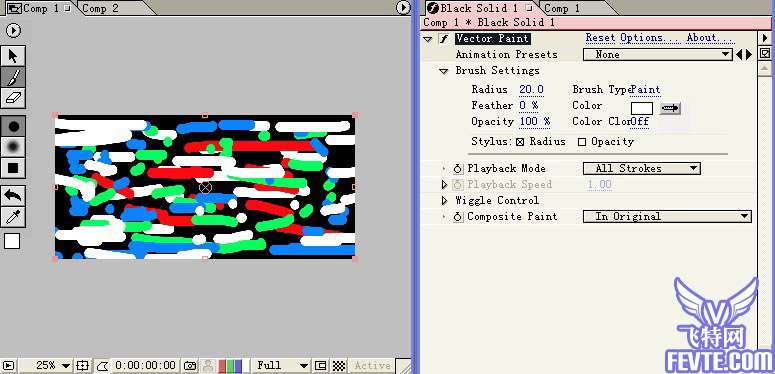Click Color Clone Off value
This screenshot has width=775, height=374.
pyautogui.click(x=640, y=122)
